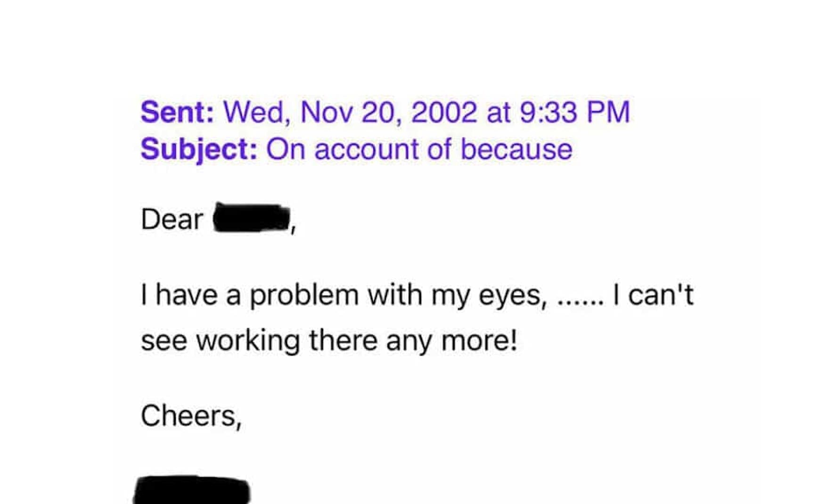835x504 pixels.
Task: Click "I can't" at the line end
Action: (x=653, y=295)
